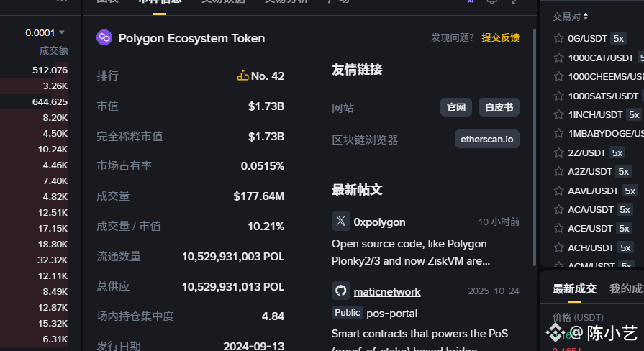This screenshot has height=351, width=644.
Task: Sort by 交易对 column arrows
Action: (x=586, y=17)
